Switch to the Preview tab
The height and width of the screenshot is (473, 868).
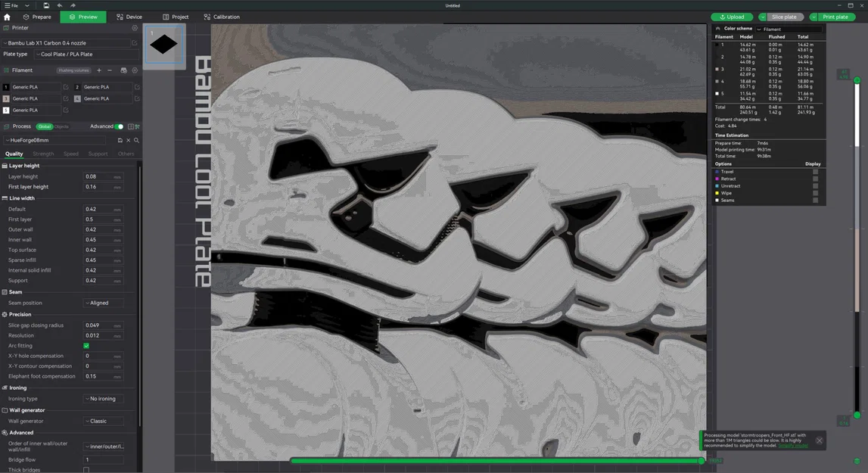[83, 17]
